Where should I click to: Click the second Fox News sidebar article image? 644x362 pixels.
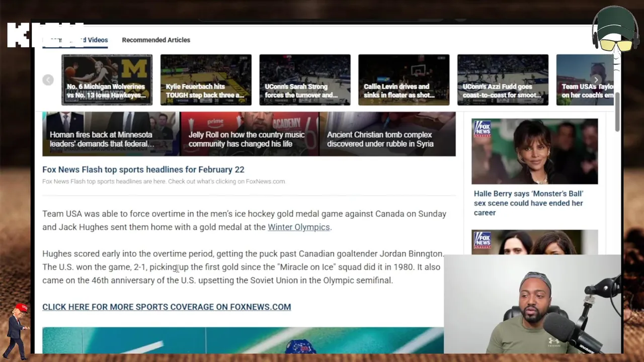(x=535, y=242)
